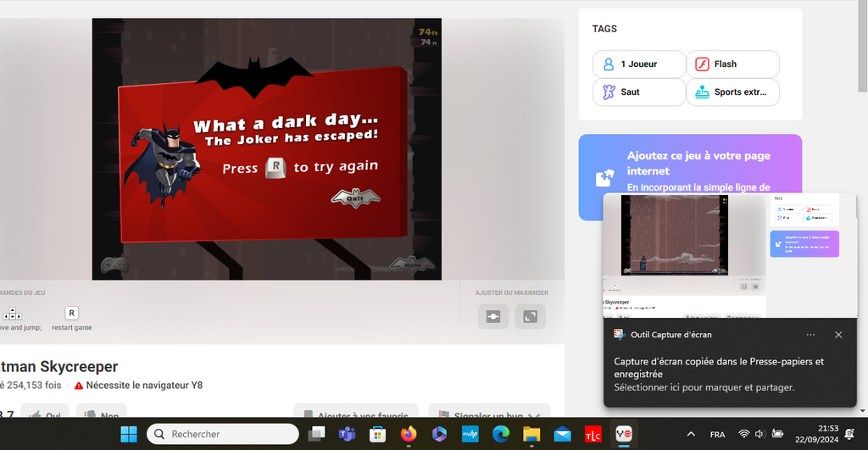Switch to the Y8 Browser taskbar icon

point(624,434)
